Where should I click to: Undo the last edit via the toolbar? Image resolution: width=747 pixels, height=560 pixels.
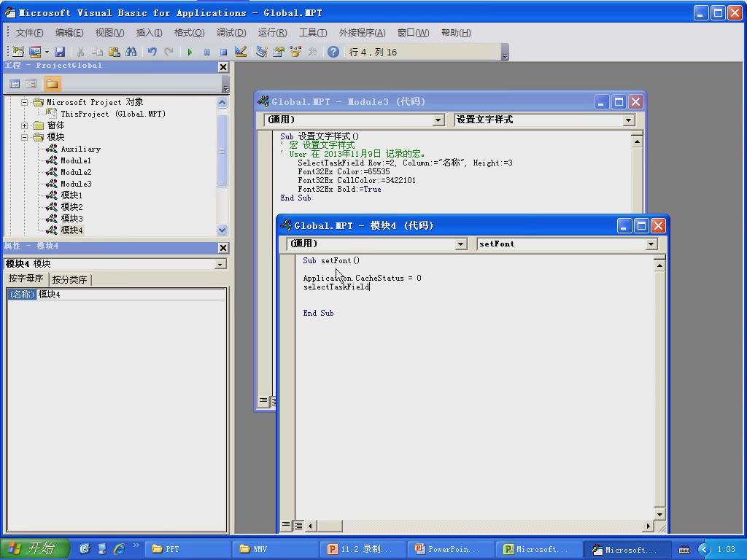coord(152,52)
